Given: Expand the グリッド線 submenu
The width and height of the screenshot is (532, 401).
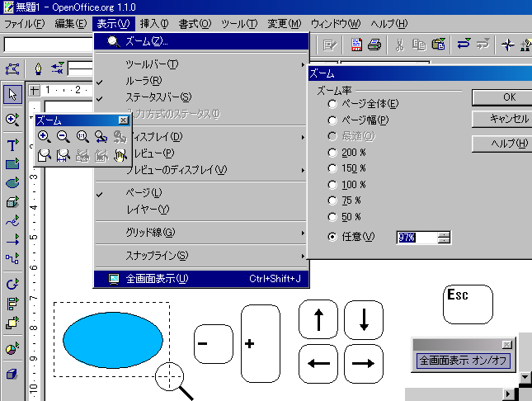Looking at the screenshot, I should [x=198, y=233].
